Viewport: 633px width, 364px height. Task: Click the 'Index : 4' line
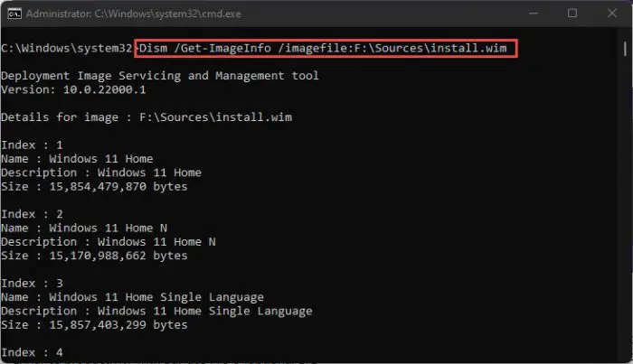[x=32, y=352]
